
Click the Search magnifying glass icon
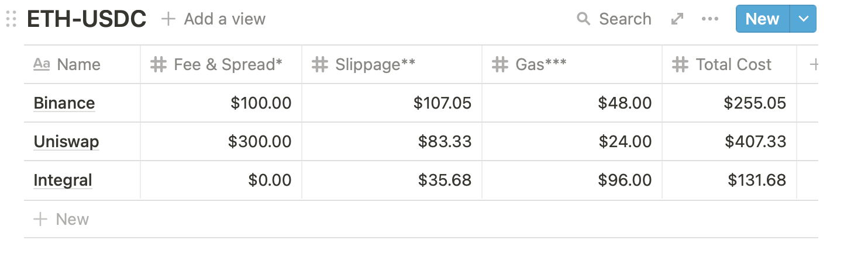pyautogui.click(x=583, y=19)
